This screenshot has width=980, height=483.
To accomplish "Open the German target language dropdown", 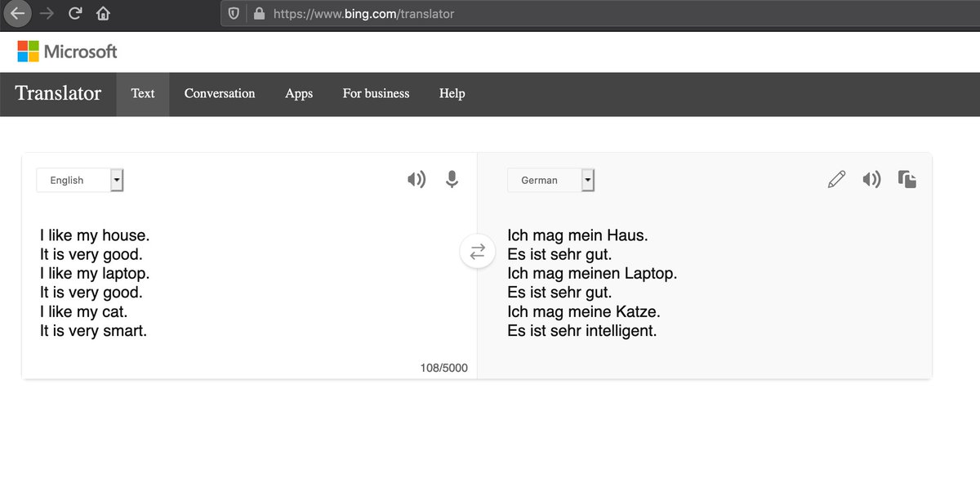I will (551, 180).
